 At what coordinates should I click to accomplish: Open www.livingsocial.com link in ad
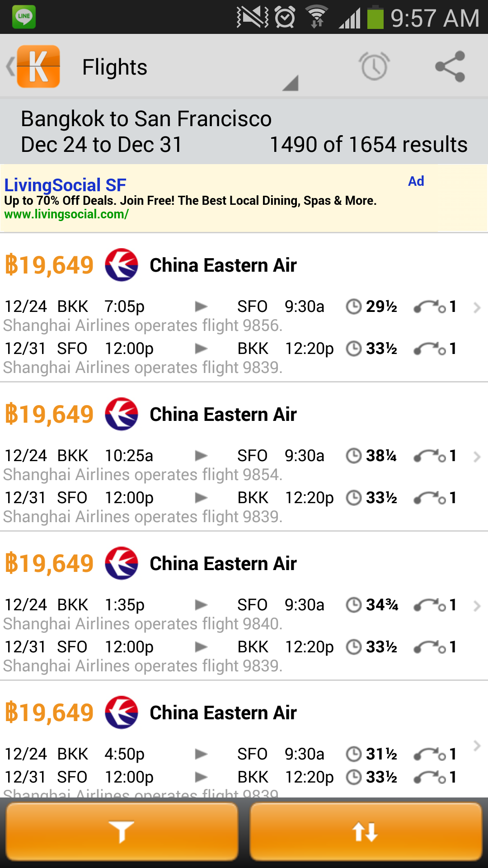pos(66,214)
